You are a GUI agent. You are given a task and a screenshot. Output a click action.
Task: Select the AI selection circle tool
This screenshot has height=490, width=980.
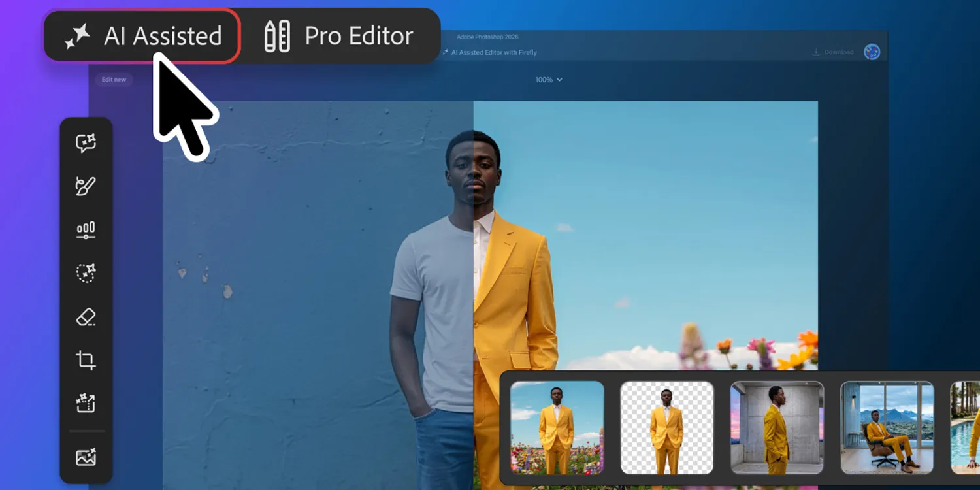86,273
